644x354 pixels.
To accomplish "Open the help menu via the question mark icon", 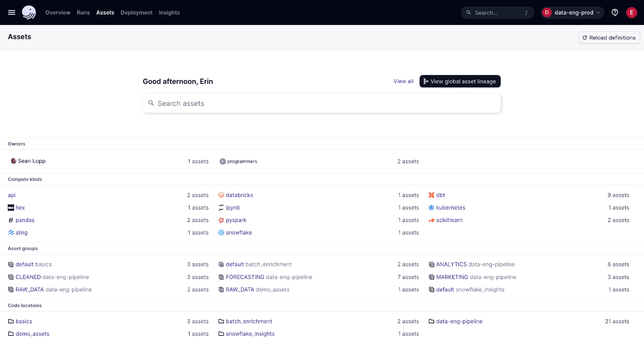I will click(615, 12).
